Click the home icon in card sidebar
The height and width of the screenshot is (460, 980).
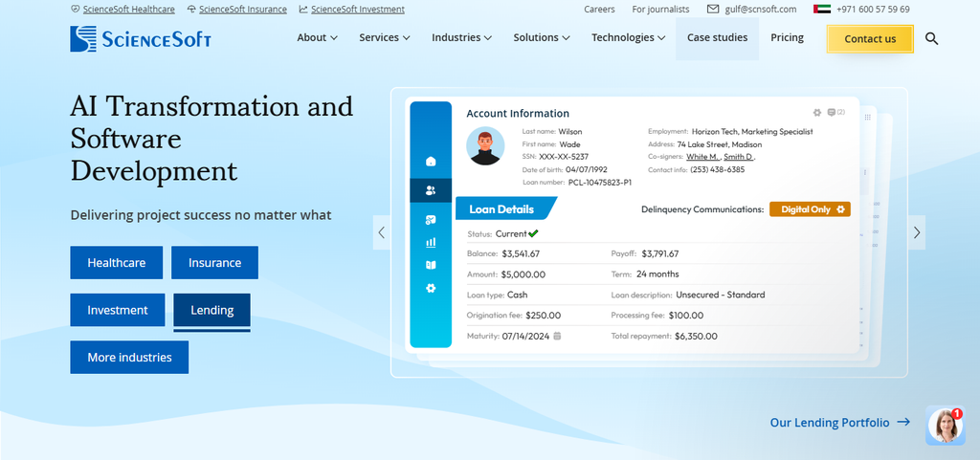[x=430, y=162]
